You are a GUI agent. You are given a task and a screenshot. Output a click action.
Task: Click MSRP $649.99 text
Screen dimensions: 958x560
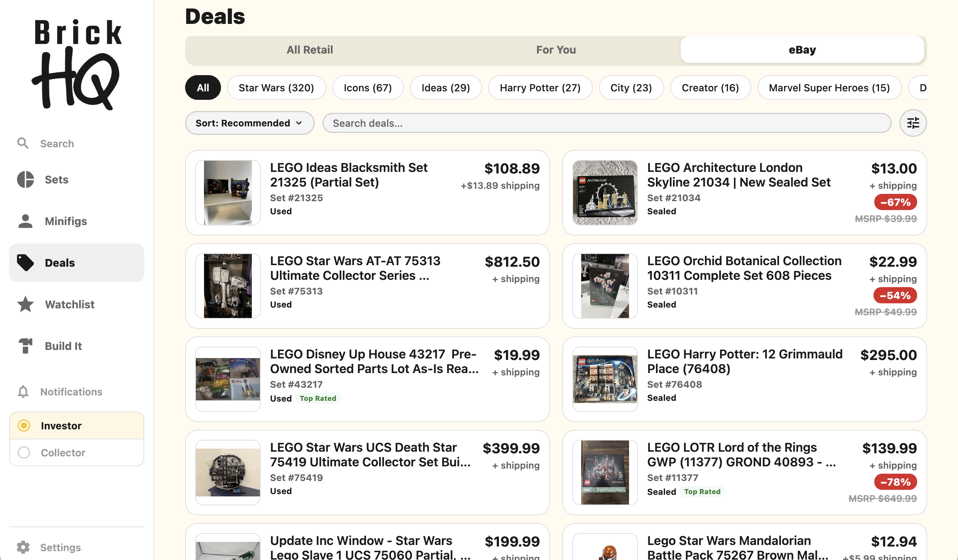882,498
